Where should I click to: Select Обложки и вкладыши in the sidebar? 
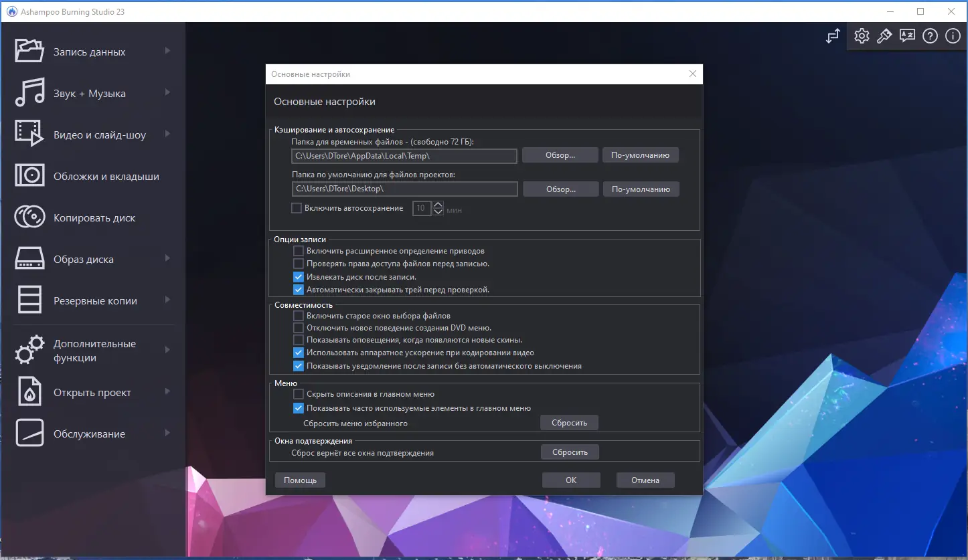tap(92, 176)
